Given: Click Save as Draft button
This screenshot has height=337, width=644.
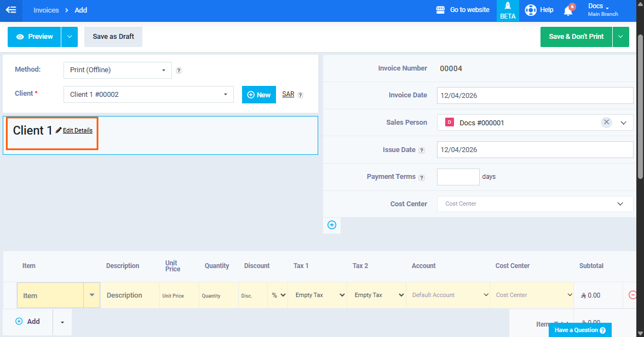Looking at the screenshot, I should [x=113, y=37].
